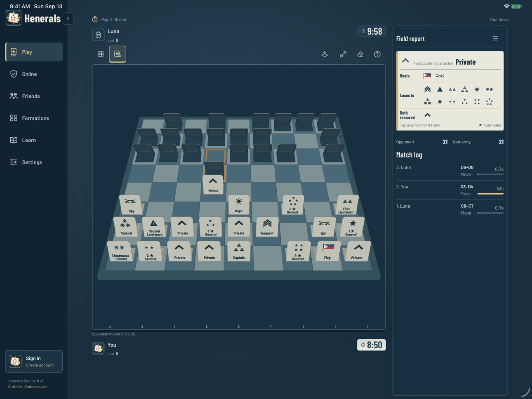Select the First Lieutenant piece

tap(347, 205)
